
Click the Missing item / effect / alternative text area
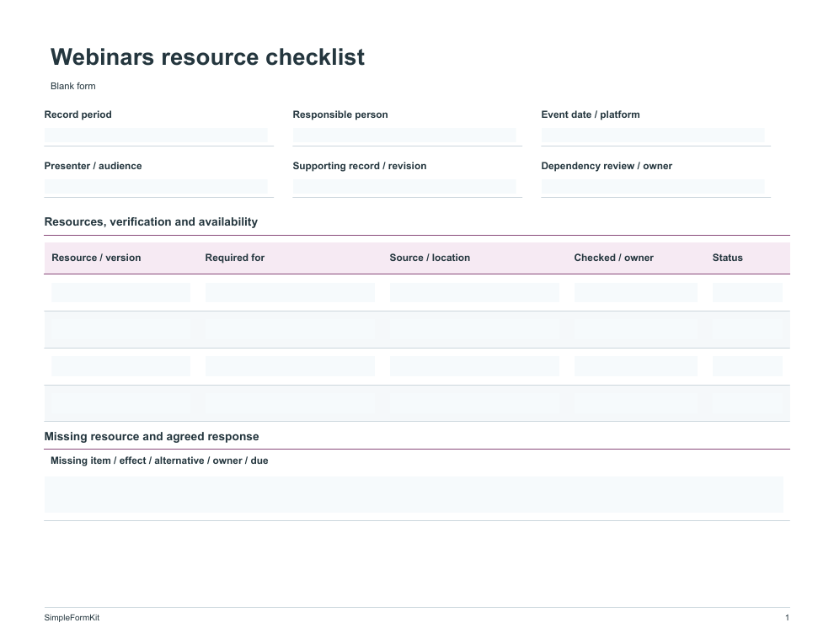414,495
